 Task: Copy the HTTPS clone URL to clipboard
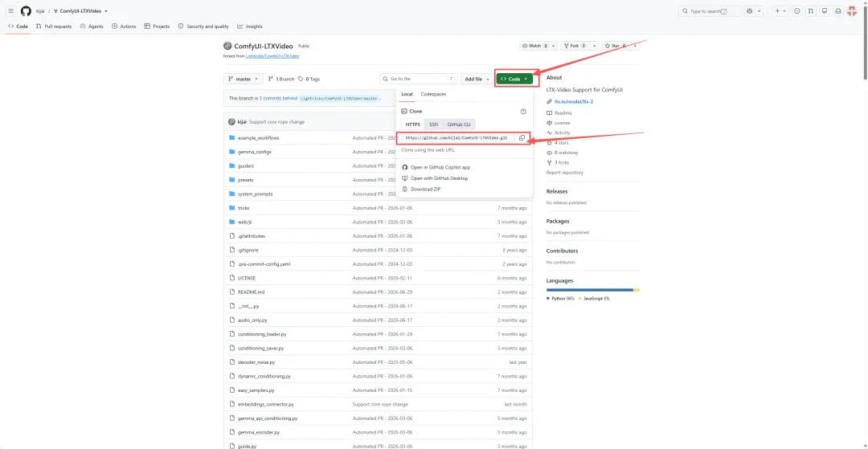pos(522,137)
